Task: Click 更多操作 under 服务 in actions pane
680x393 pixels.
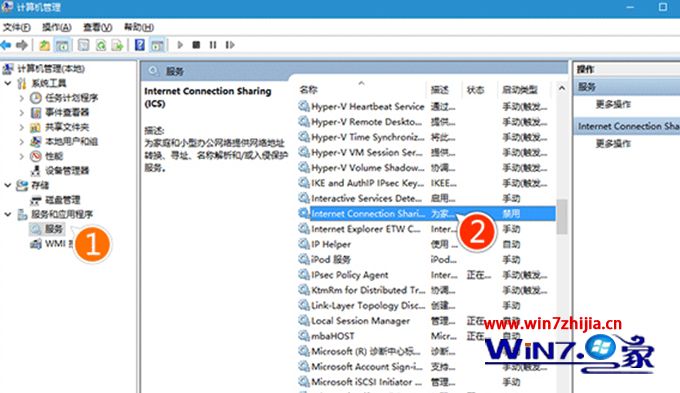Action: (x=613, y=104)
